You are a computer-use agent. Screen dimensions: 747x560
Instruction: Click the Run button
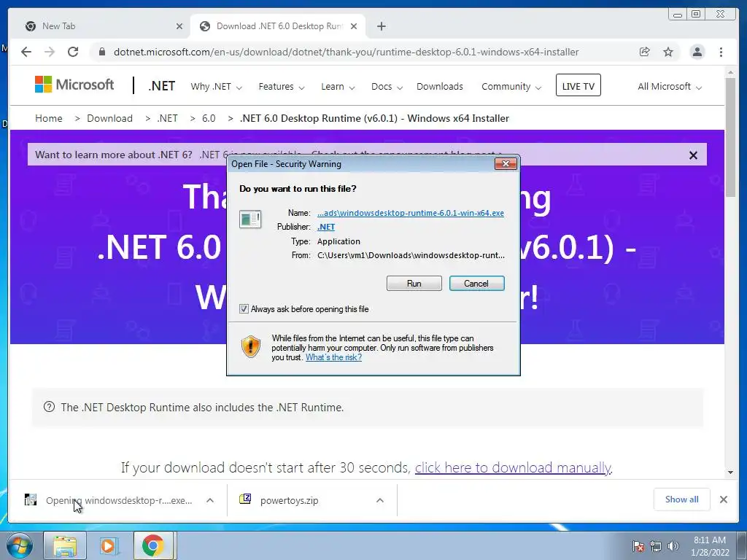coord(414,284)
